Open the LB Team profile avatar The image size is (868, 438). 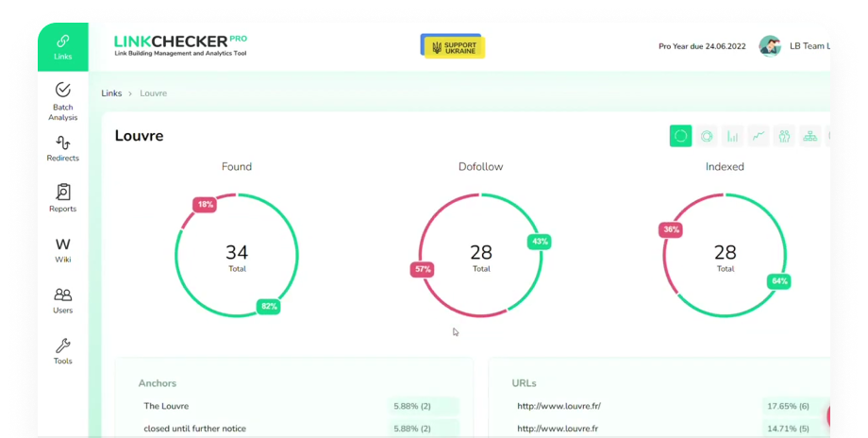[770, 46]
